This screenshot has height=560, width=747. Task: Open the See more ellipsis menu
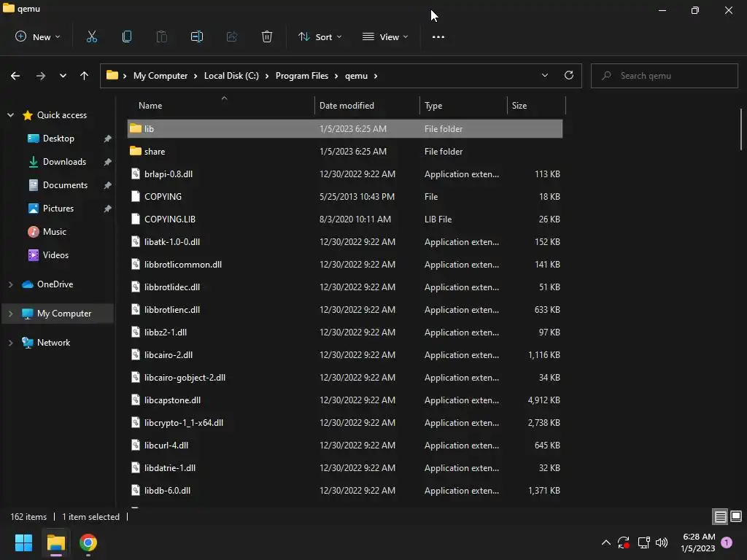(438, 36)
